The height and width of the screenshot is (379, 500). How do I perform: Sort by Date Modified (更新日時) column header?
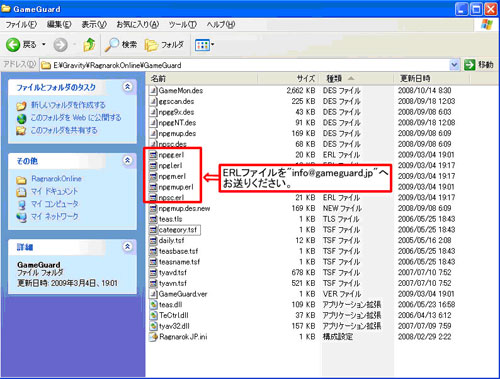[x=432, y=79]
